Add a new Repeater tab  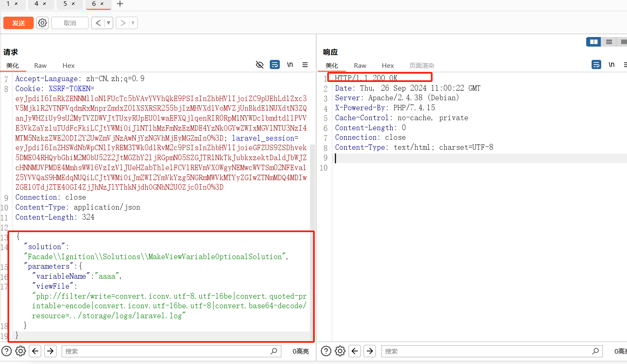tap(120, 4)
